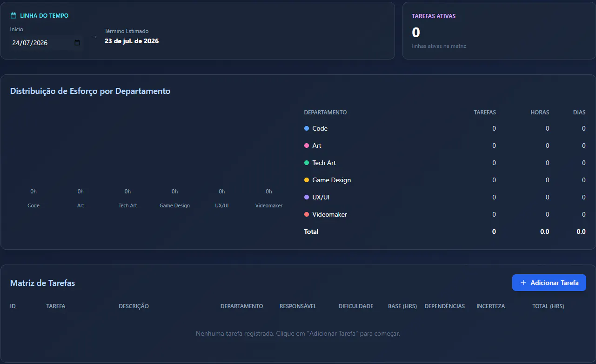
Task: Click the TAREFAS column header
Action: pyautogui.click(x=485, y=113)
